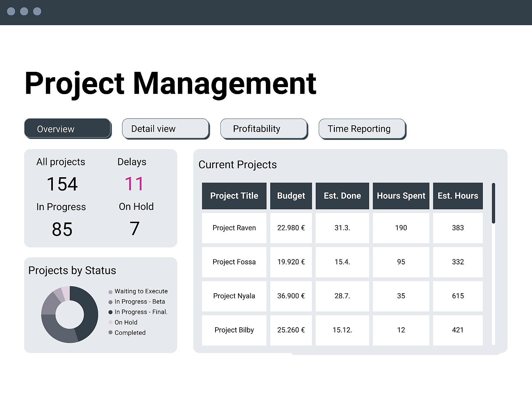532x399 pixels.
Task: Click the Est. Hours column header
Action: (458, 196)
